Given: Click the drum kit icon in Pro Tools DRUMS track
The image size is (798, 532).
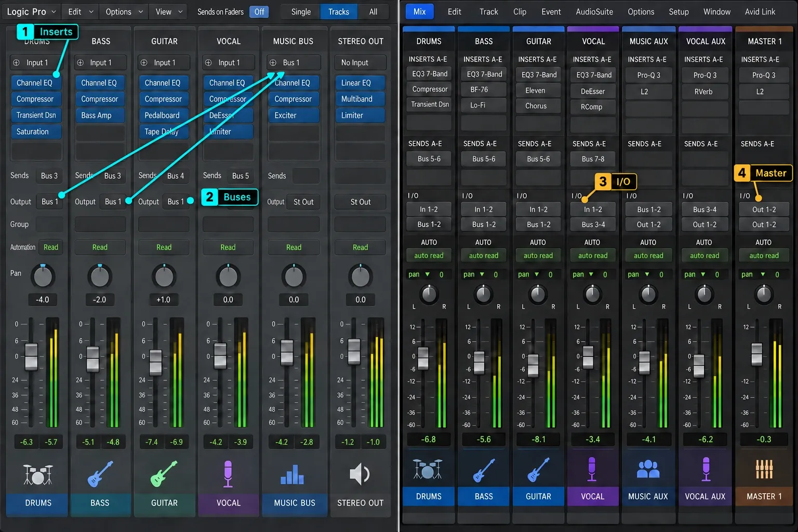Looking at the screenshot, I should click(x=428, y=469).
